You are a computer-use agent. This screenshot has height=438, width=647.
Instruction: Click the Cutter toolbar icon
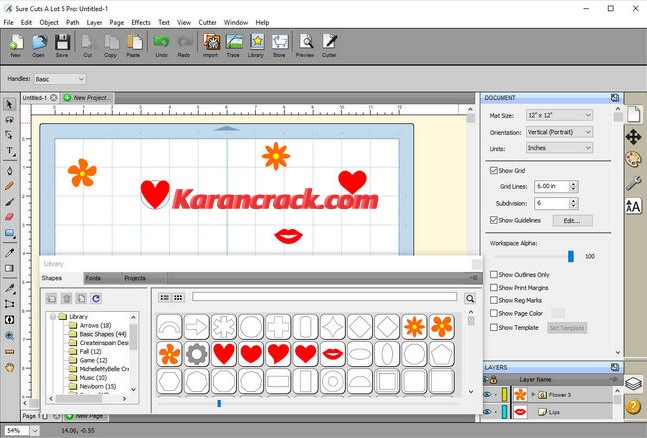click(x=329, y=45)
